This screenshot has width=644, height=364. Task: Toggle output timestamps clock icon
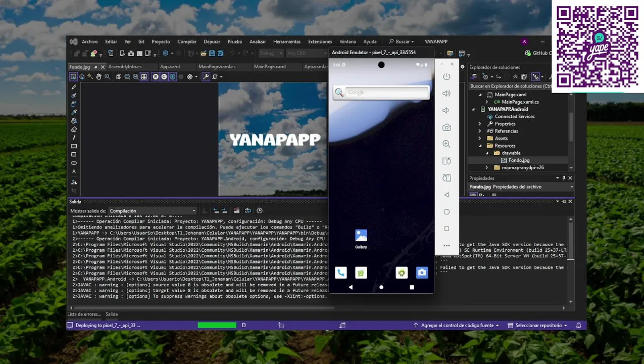pos(260,211)
